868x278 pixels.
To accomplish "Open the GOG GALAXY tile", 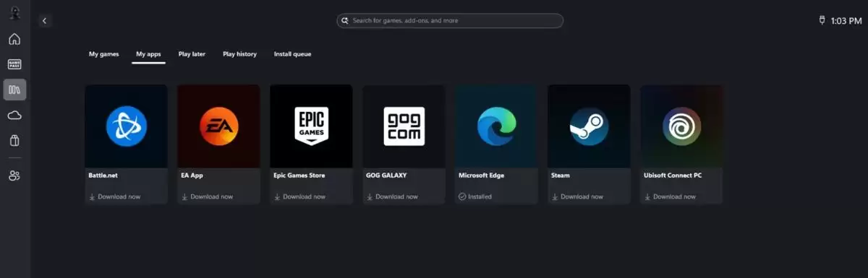I will tap(404, 144).
